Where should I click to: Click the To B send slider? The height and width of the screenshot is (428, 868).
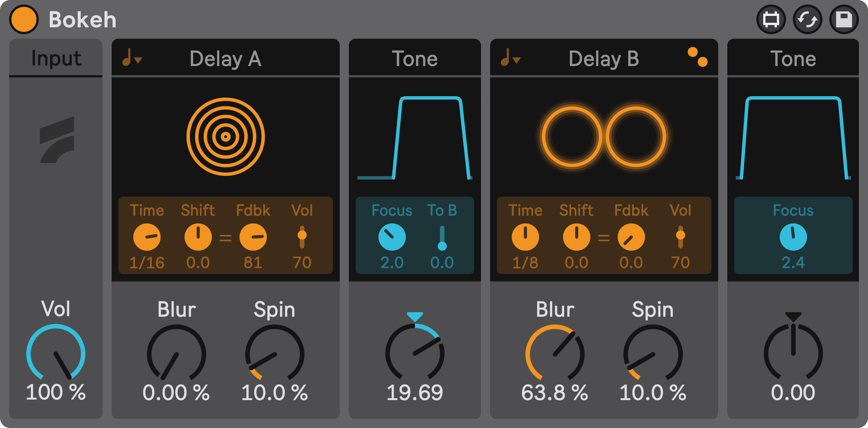442,238
